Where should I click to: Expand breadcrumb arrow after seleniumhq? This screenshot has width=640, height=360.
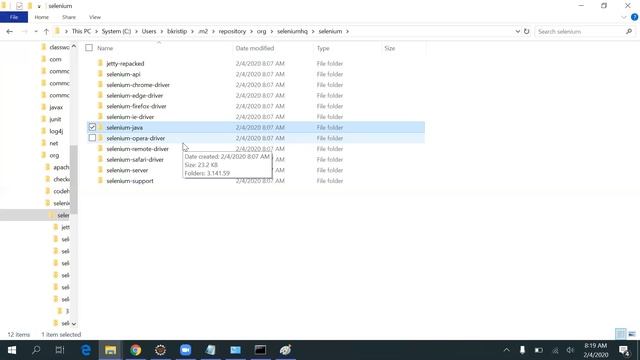(x=313, y=31)
